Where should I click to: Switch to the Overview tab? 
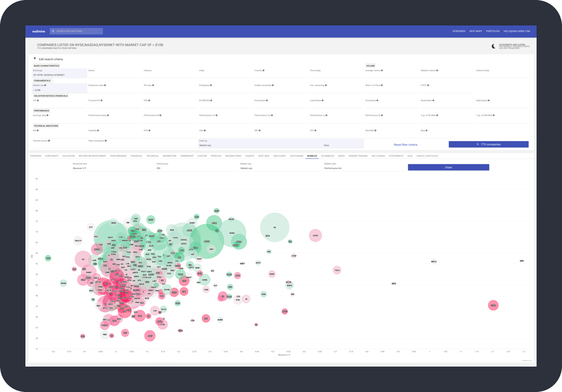tap(36, 156)
